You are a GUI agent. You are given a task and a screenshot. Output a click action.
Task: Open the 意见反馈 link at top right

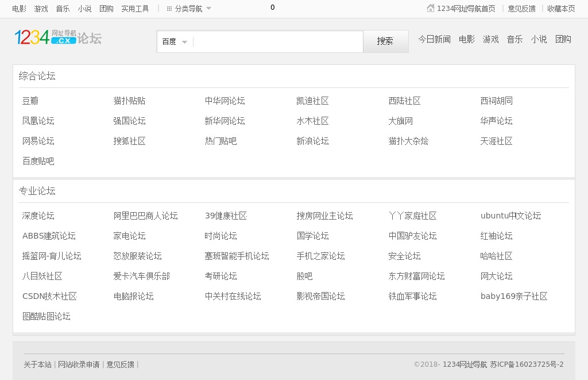tap(521, 9)
